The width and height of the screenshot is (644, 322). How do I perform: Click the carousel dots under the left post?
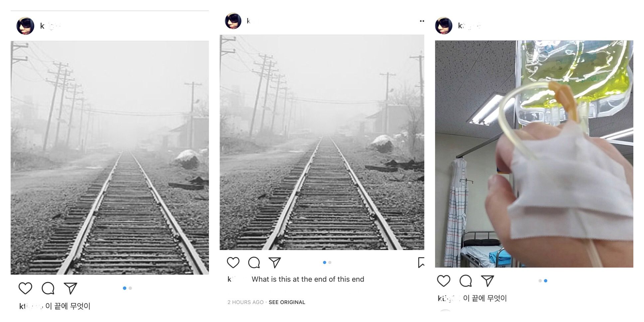(127, 288)
